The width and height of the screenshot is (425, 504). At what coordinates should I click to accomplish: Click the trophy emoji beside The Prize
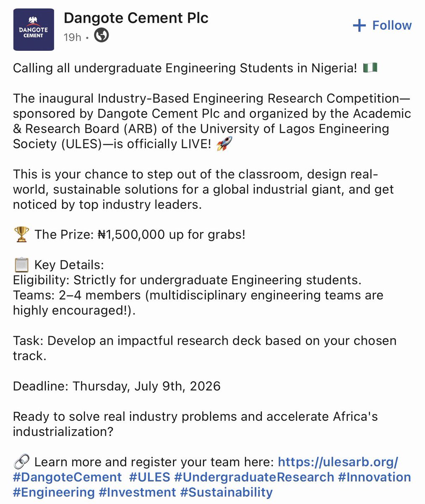point(21,234)
